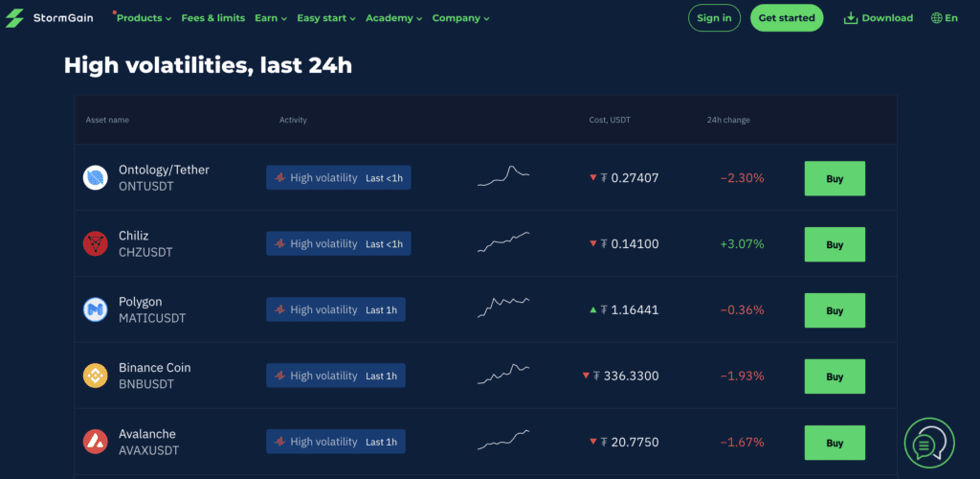980x479 pixels.
Task: Open the Polygon sparkline chart
Action: tap(503, 308)
